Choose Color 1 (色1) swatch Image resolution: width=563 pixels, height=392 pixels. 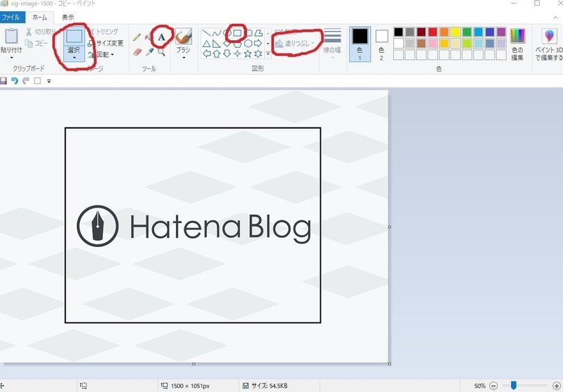(360, 44)
